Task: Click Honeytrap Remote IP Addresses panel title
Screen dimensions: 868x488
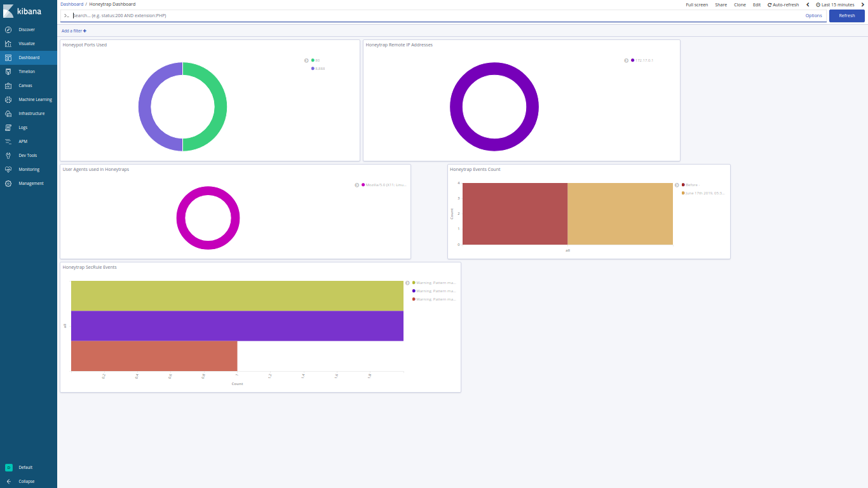Action: (399, 45)
